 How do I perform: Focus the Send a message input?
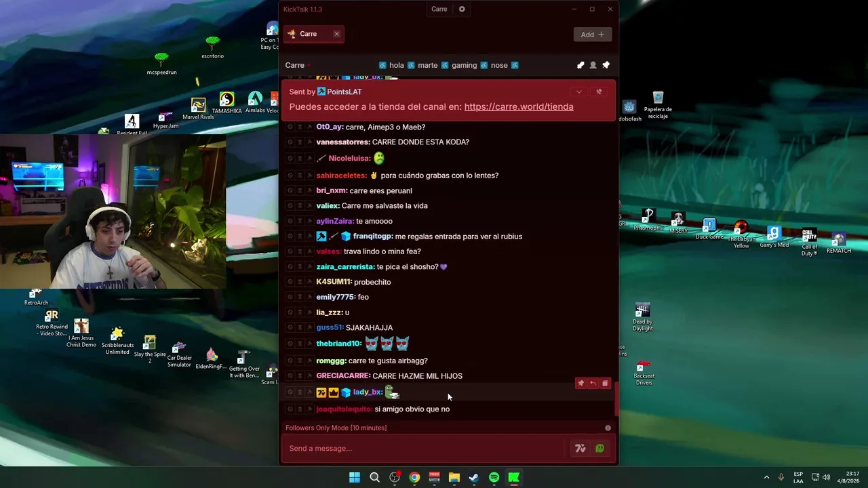(x=425, y=448)
